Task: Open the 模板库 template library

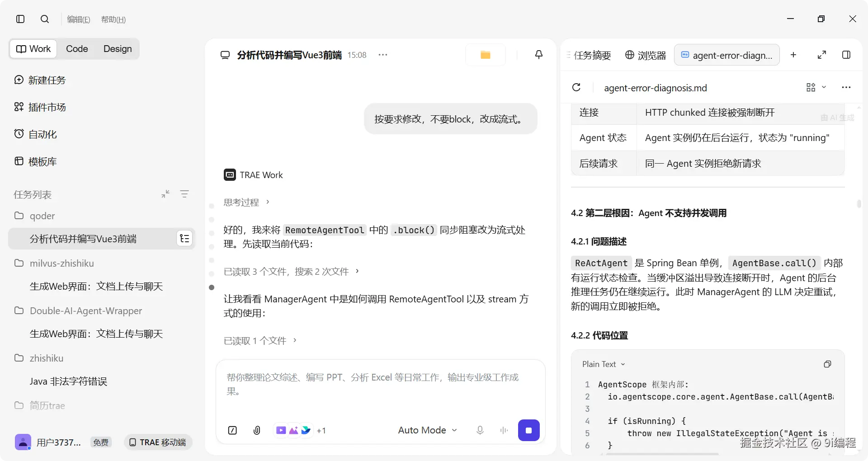Action: (36, 161)
